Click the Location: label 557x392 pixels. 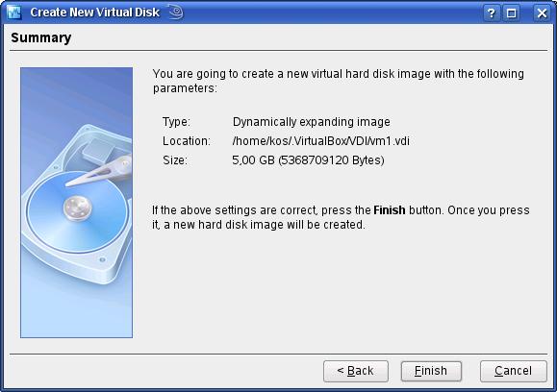[x=187, y=141]
